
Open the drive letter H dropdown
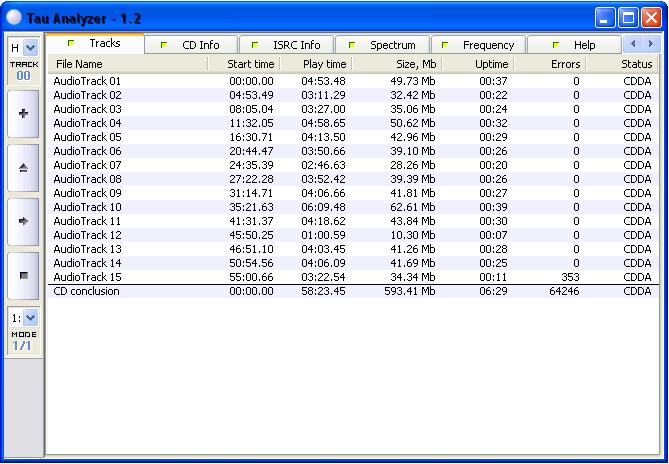click(30, 48)
